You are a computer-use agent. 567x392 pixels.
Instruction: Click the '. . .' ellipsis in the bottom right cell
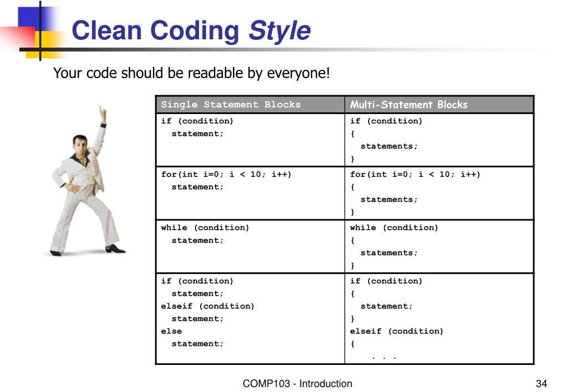pos(384,357)
